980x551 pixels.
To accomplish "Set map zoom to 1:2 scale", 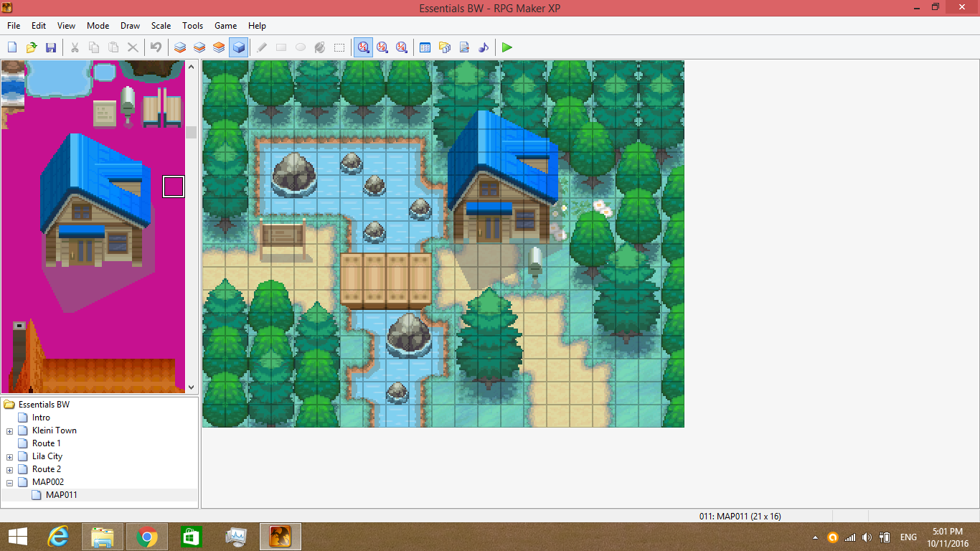I will click(x=382, y=47).
